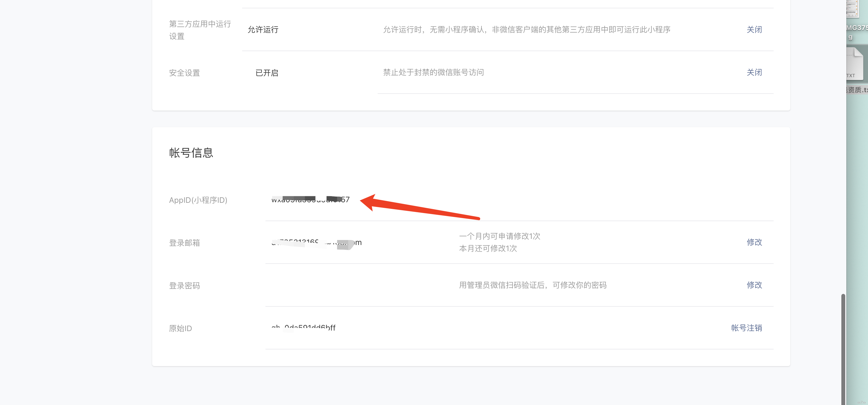
Task: Click the 帐号注销 link
Action: click(746, 328)
